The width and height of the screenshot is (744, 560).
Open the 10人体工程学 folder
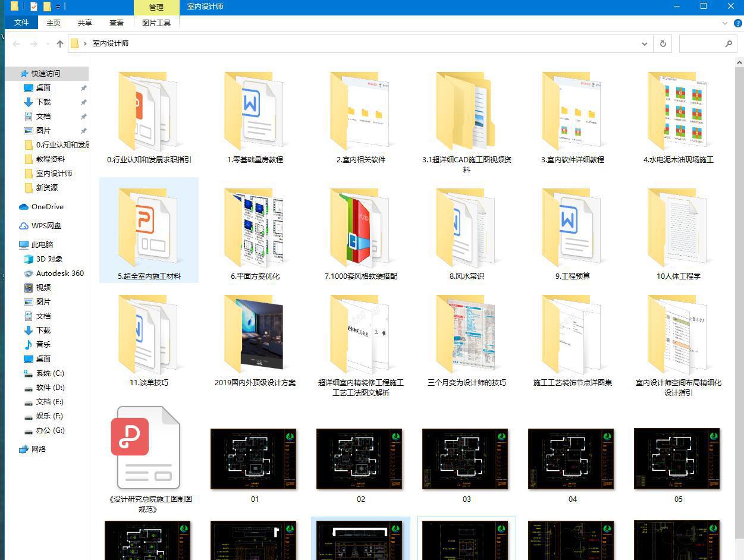click(x=678, y=234)
